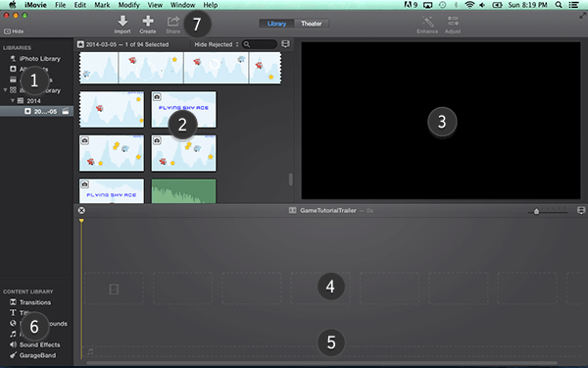This screenshot has width=588, height=368.
Task: Click the browser vertical scrollbar
Action: click(x=291, y=180)
